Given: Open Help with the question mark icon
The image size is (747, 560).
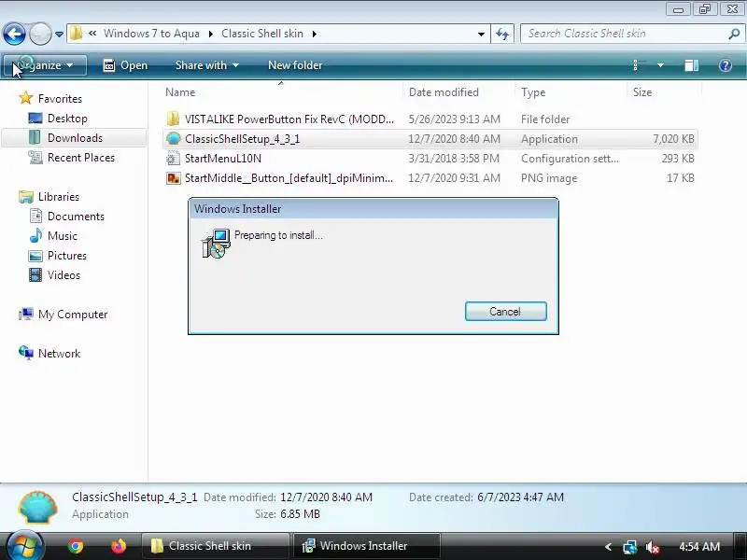Looking at the screenshot, I should coord(726,65).
